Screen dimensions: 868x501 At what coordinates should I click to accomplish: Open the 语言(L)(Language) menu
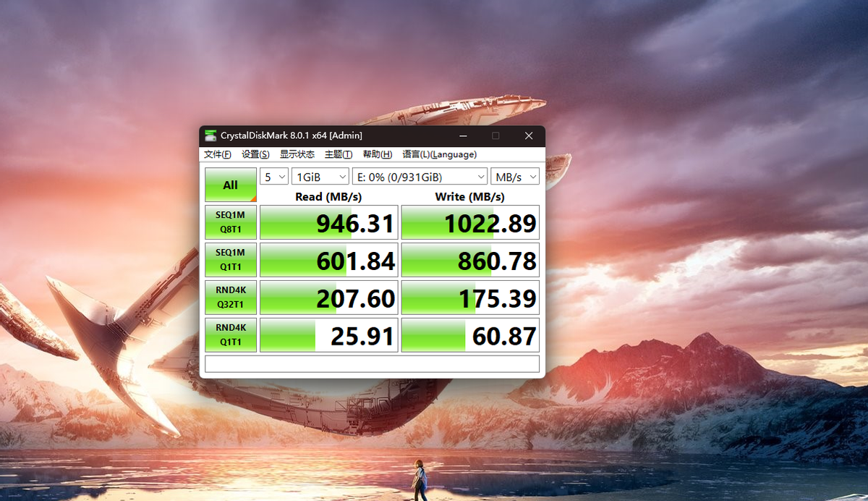pyautogui.click(x=440, y=154)
